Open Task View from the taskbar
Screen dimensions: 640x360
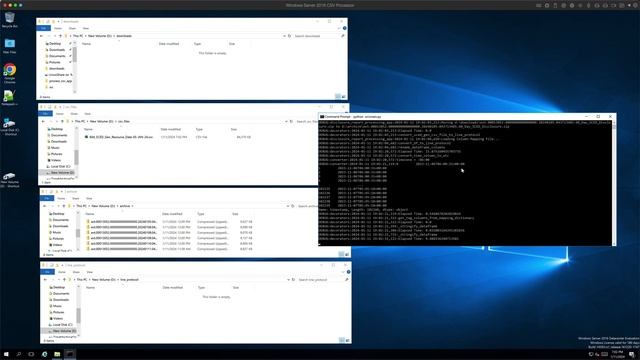[x=31, y=354]
